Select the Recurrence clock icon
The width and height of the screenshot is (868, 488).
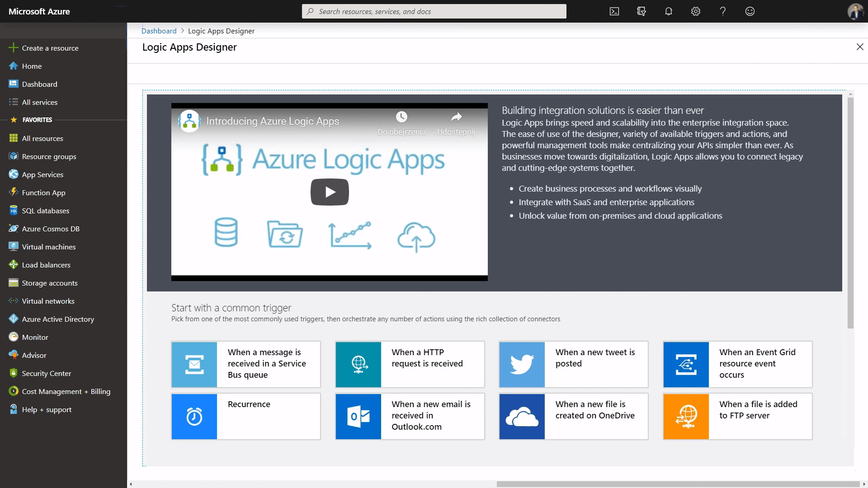194,416
